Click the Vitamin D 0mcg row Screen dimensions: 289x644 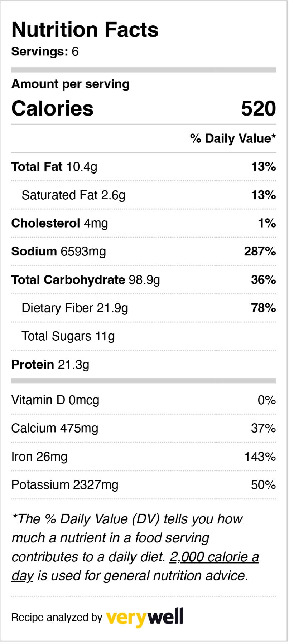(x=55, y=400)
